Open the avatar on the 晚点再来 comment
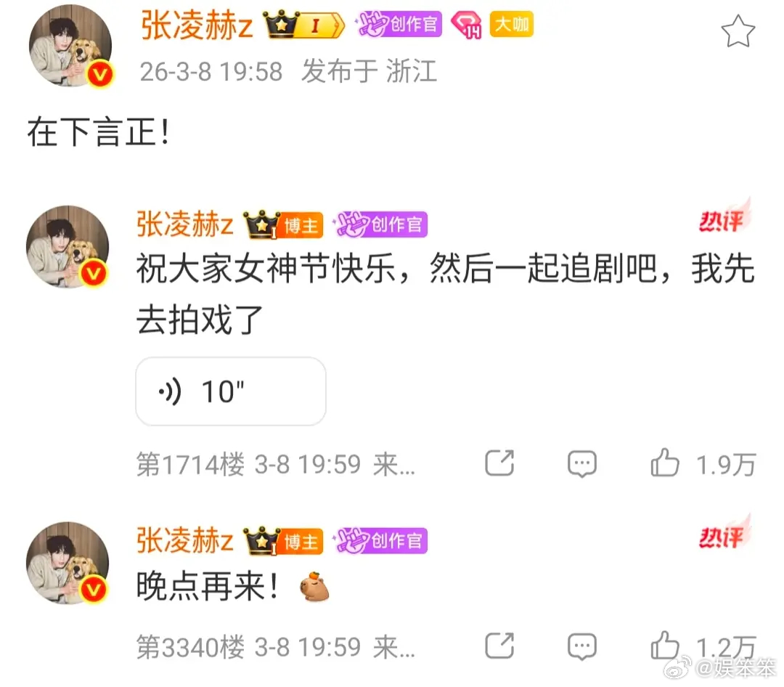Screen dimensions: 784x687 (68, 564)
